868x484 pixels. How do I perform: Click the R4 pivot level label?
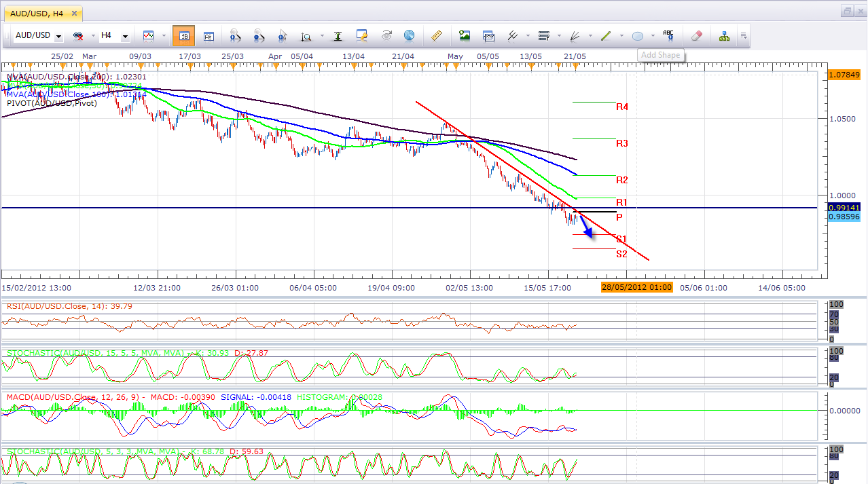[621, 107]
